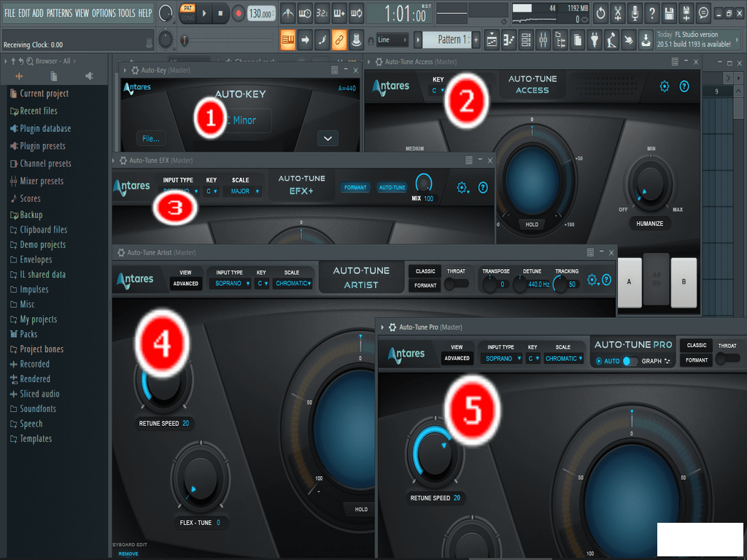The height and width of the screenshot is (560, 747).
Task: Toggle the THROAT switch in Auto-Tune Artist
Action: pos(456,284)
